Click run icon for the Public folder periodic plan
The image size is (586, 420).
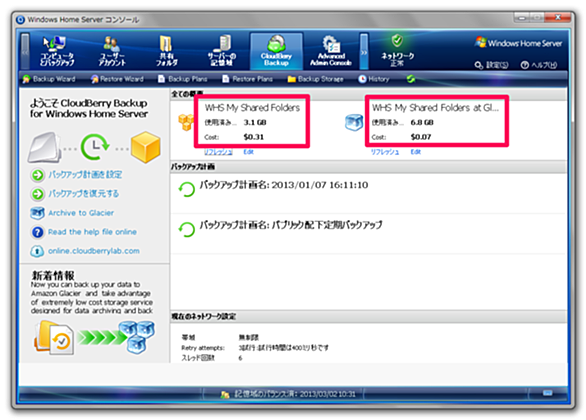click(186, 229)
